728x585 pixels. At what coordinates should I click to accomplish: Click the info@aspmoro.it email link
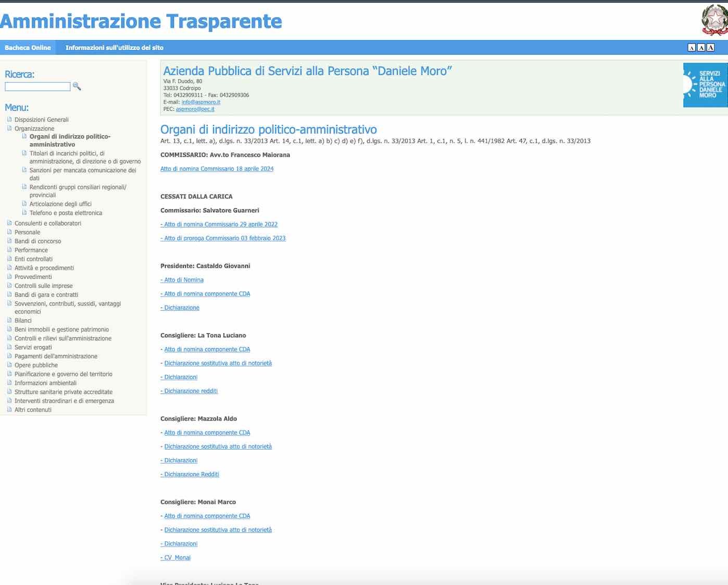click(200, 102)
